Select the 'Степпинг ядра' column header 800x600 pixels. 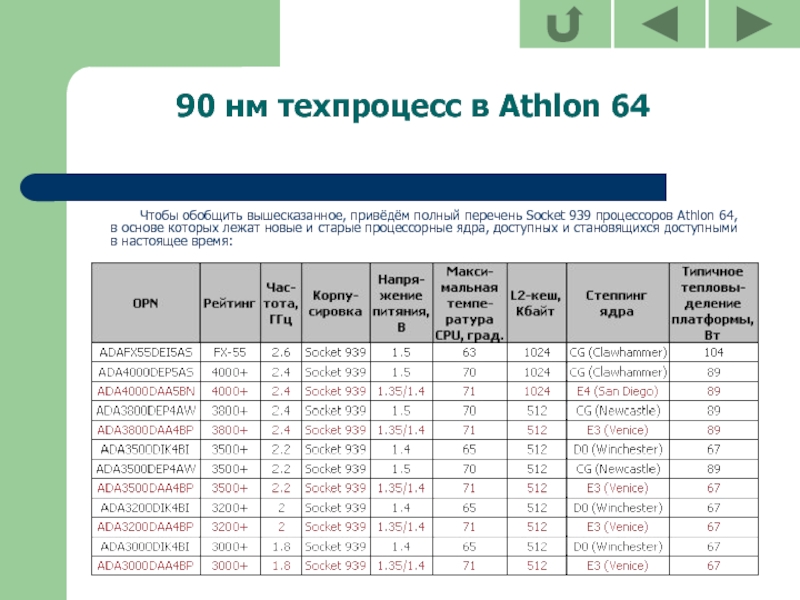[x=617, y=303]
